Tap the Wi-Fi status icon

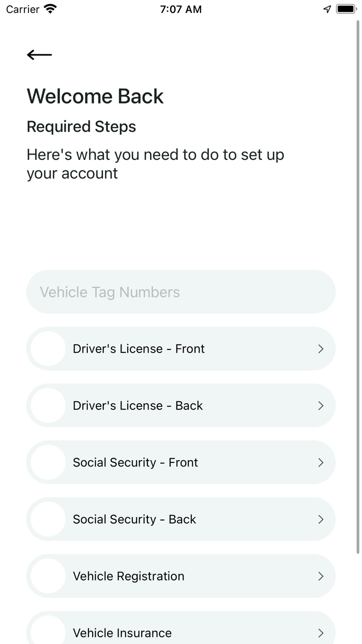(50, 9)
